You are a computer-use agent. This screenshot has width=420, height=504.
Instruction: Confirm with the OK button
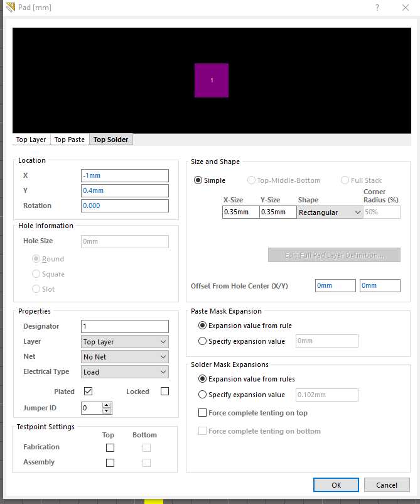click(337, 485)
